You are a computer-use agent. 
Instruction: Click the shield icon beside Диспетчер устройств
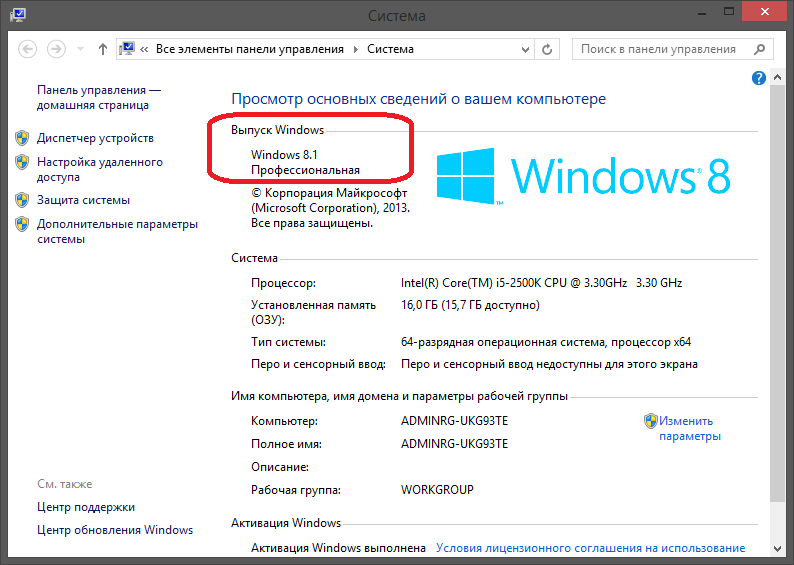tap(22, 138)
